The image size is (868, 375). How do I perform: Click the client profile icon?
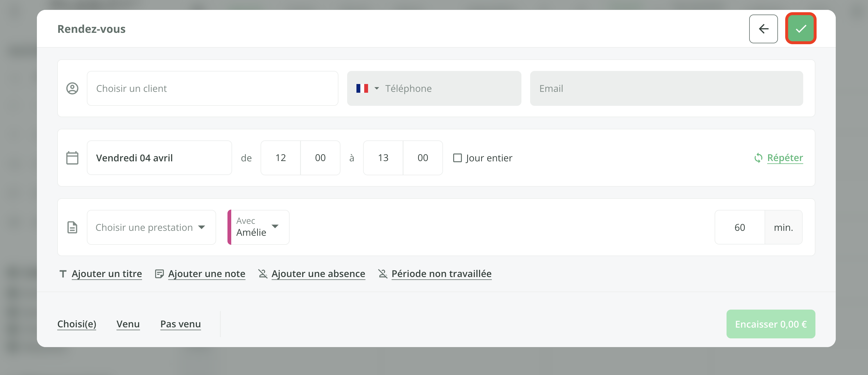pos(72,88)
